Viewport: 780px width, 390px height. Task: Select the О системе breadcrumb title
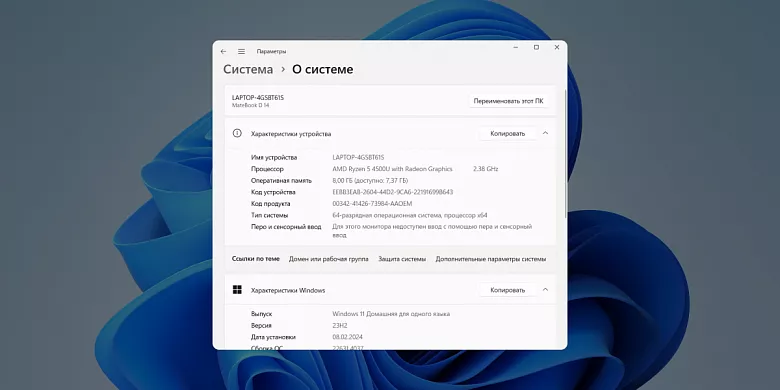pos(322,69)
